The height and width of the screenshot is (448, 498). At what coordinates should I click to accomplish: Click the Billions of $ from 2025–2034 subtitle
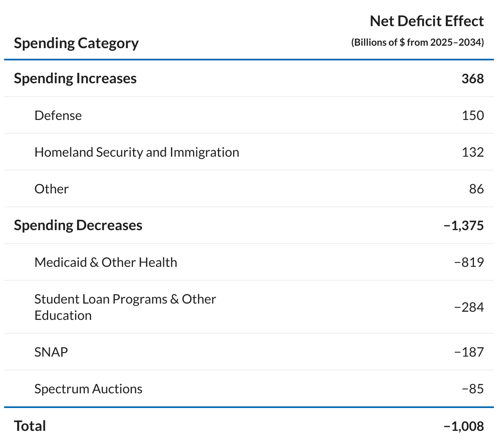417,42
